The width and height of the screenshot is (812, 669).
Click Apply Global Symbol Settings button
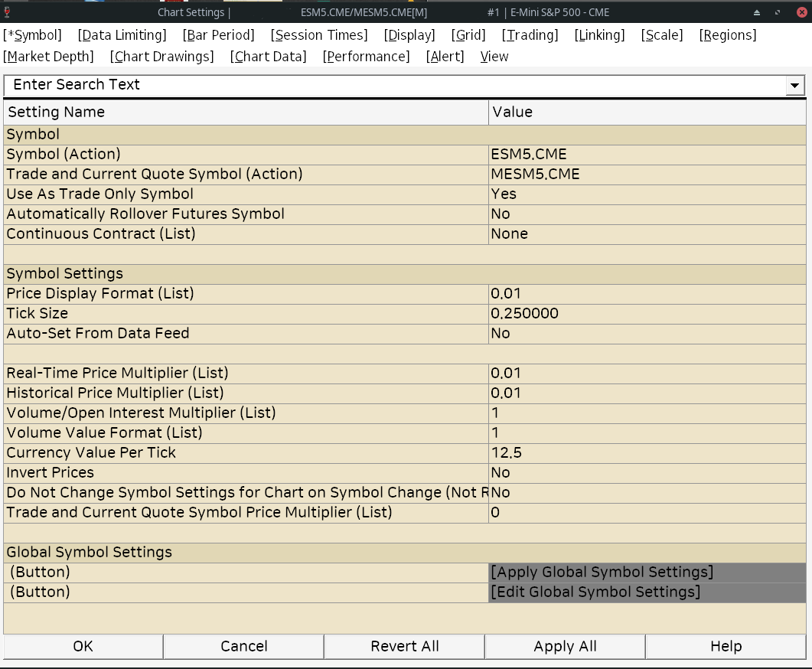(647, 573)
